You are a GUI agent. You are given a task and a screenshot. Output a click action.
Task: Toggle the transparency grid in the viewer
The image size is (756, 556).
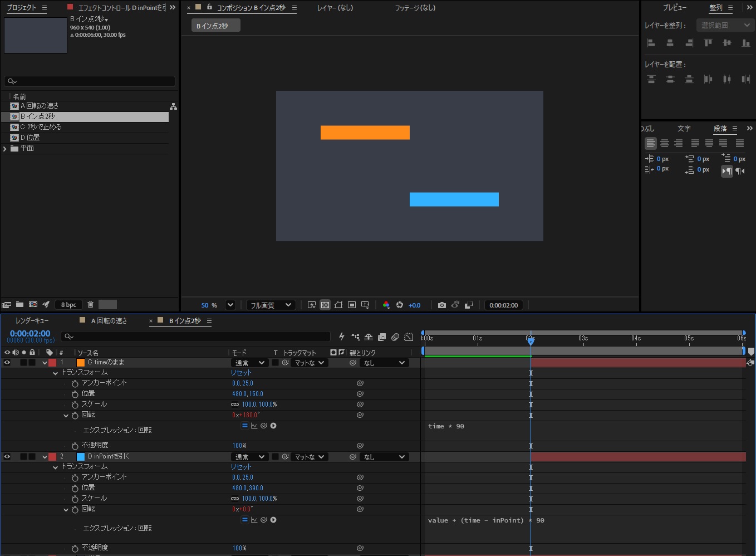[x=325, y=305]
